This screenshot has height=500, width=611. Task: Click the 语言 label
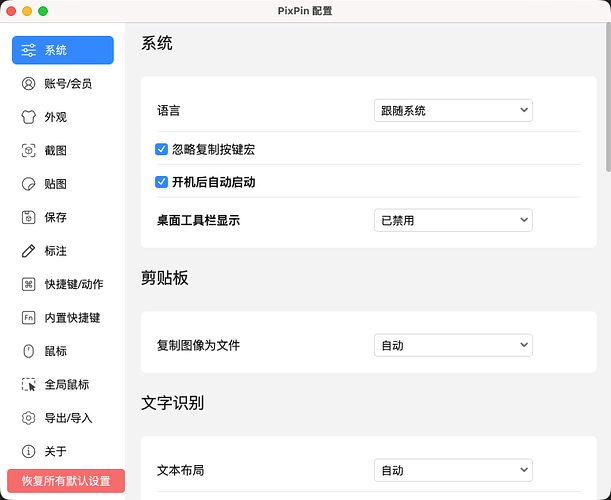pyautogui.click(x=168, y=111)
